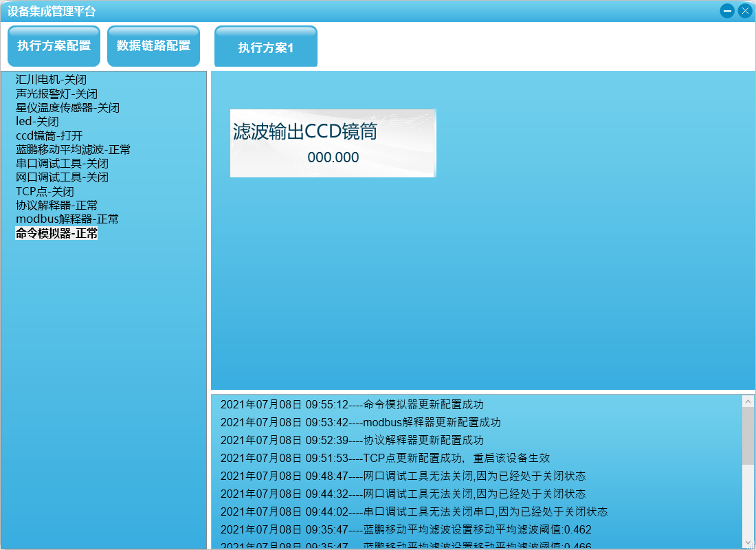Click the log scrollbar up arrow
The height and width of the screenshot is (550, 756).
point(748,401)
